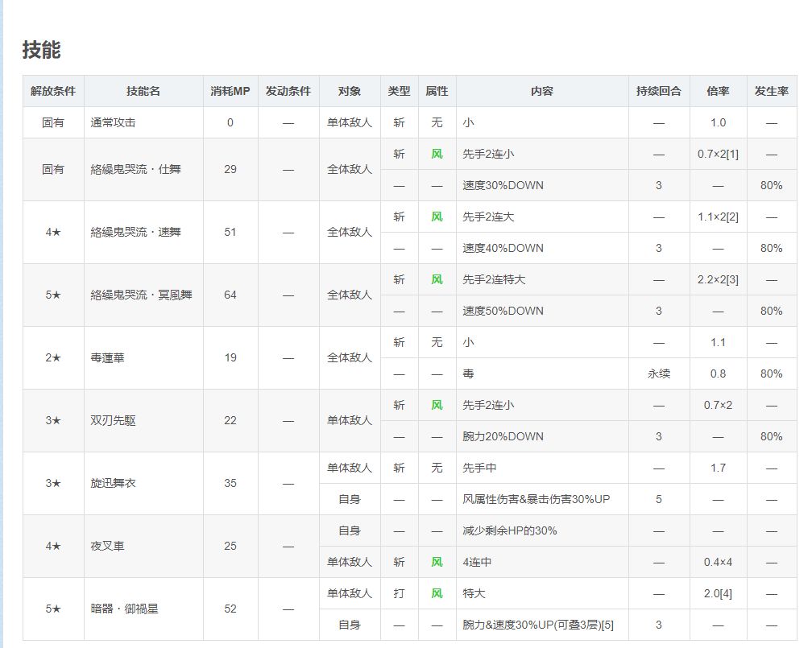Select the skill name 双刃先駆
The height and width of the screenshot is (648, 812).
click(113, 420)
